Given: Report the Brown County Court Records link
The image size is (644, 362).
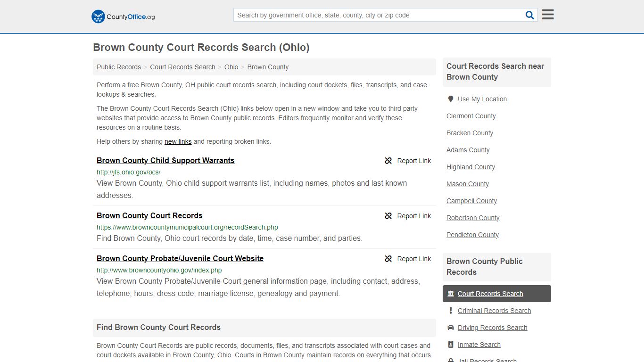Looking at the screenshot, I should click(x=408, y=216).
